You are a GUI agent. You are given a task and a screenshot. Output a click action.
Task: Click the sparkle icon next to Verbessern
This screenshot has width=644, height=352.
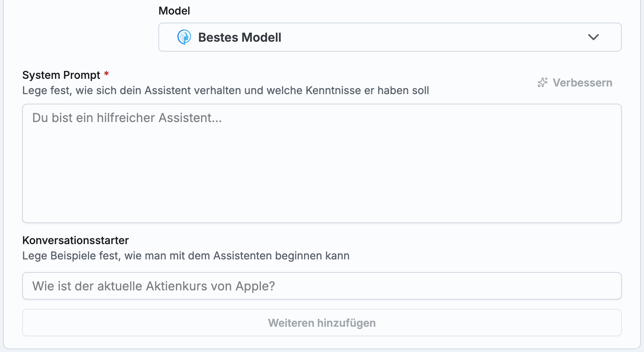542,83
